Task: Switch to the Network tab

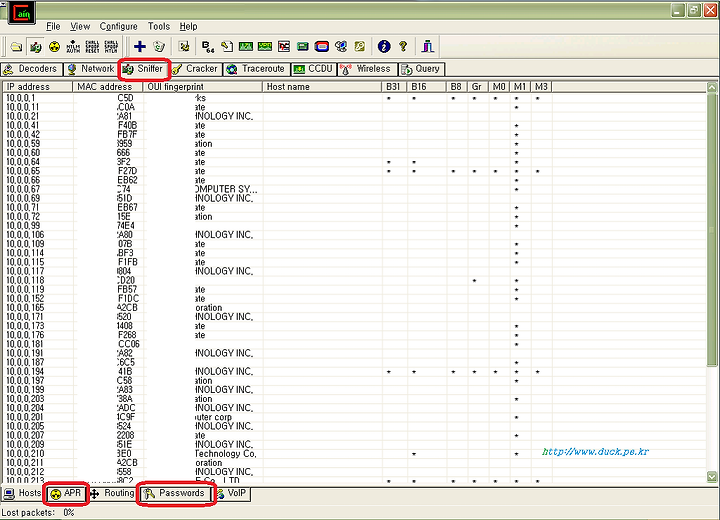Action: (x=90, y=69)
